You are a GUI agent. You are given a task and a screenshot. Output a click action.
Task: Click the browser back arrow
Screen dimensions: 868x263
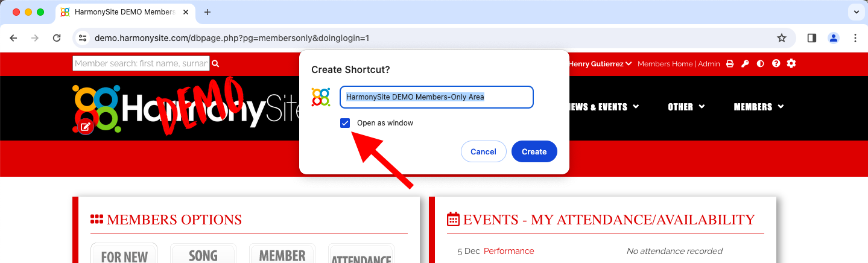click(14, 38)
